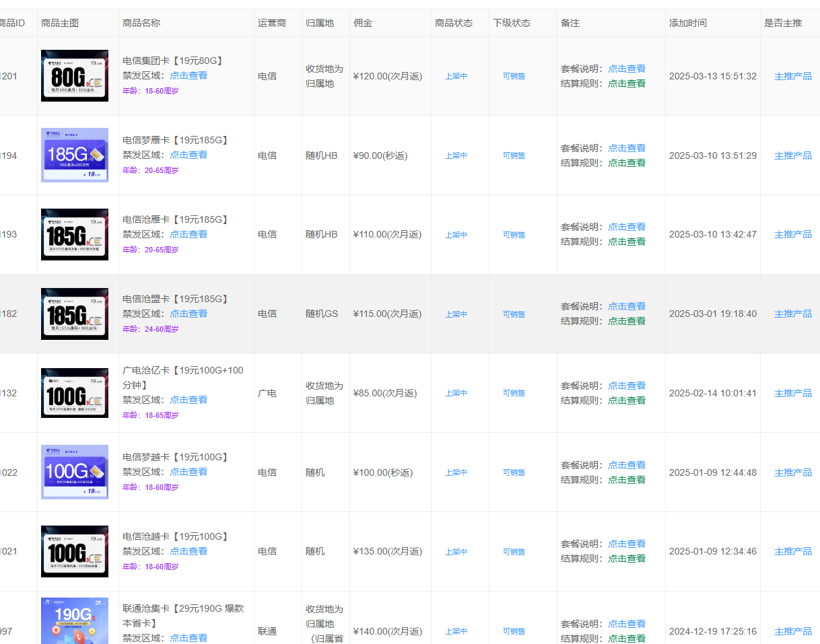Check 套餐说明 for 电信沧盟卡

pos(627,306)
